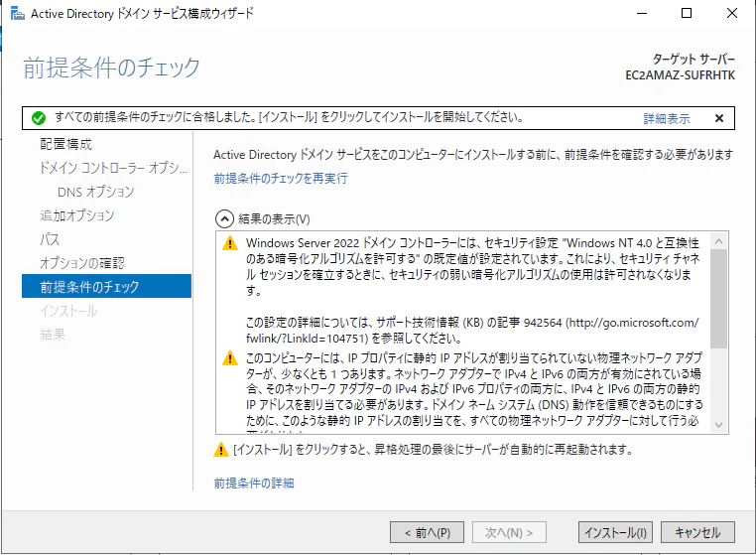Click the < 前へ(P) button

(x=427, y=532)
